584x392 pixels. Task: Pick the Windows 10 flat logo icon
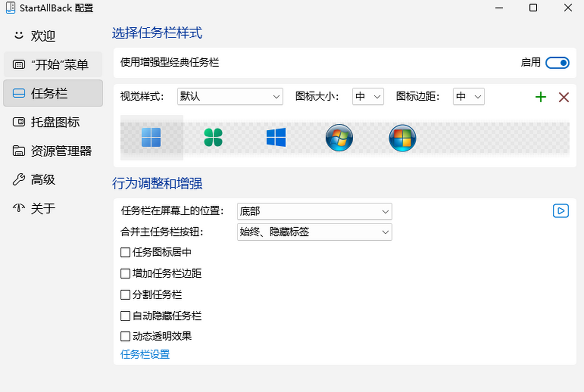(x=276, y=138)
